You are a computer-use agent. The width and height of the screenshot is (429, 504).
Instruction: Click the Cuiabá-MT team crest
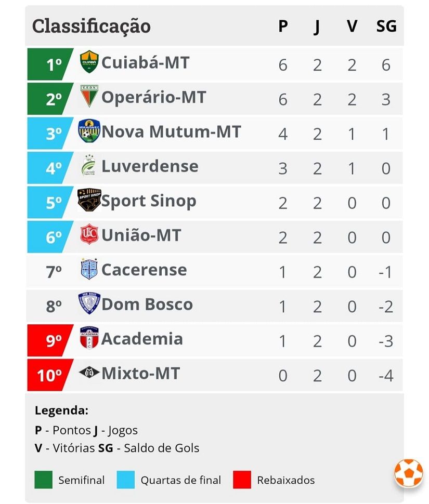click(89, 62)
